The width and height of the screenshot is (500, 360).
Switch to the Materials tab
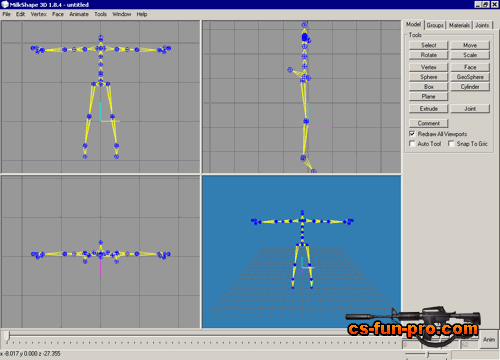point(459,25)
